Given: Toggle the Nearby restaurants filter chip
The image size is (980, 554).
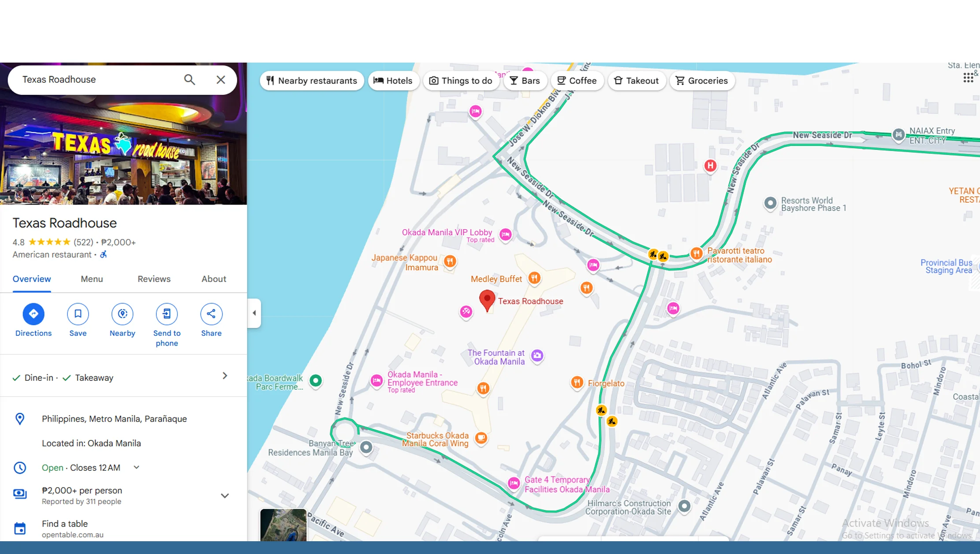Looking at the screenshot, I should (x=312, y=81).
